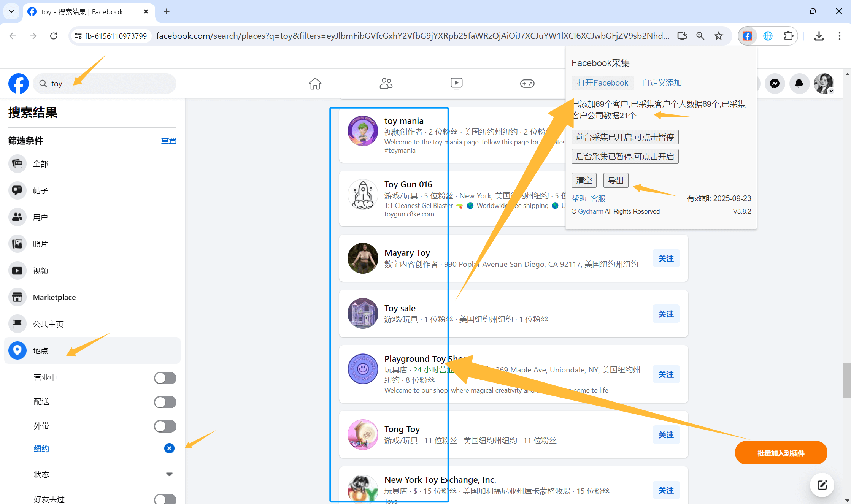The height and width of the screenshot is (504, 851).
Task: Click the 清空 button
Action: pyautogui.click(x=584, y=180)
